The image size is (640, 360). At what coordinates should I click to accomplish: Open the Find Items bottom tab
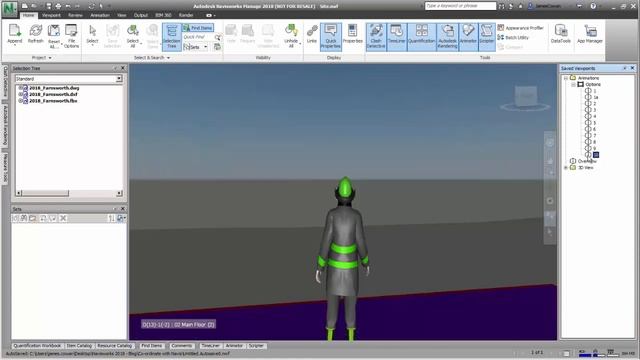tap(151, 346)
